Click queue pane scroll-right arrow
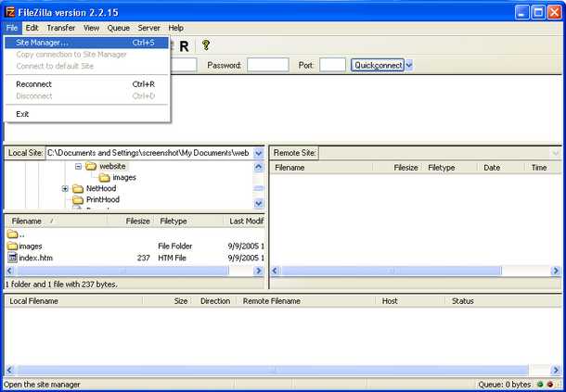The image size is (566, 392). click(556, 370)
